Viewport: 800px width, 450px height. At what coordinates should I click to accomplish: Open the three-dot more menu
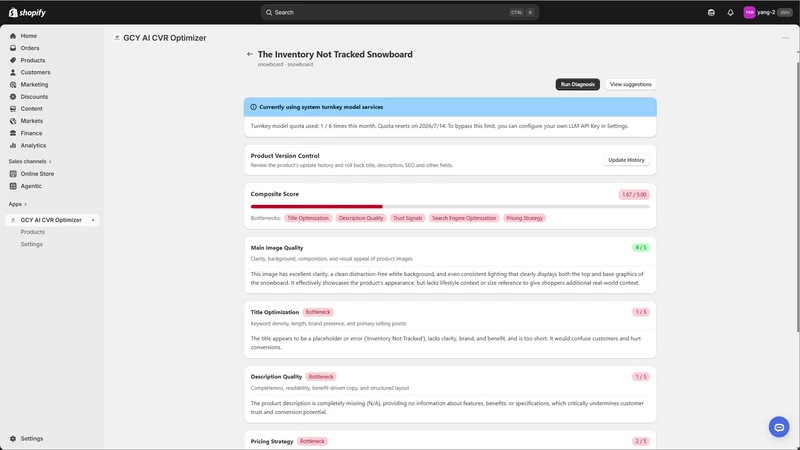click(x=785, y=38)
